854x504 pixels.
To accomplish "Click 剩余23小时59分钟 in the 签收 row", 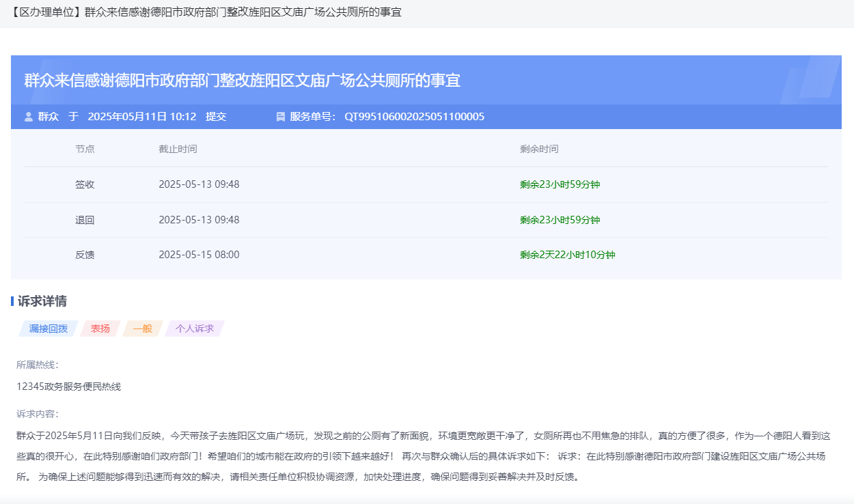I will click(x=560, y=184).
